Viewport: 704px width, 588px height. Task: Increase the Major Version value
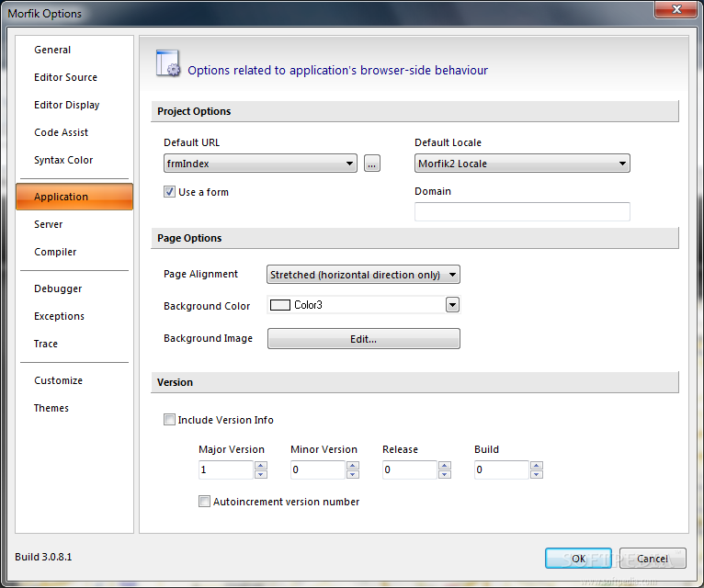(x=261, y=466)
